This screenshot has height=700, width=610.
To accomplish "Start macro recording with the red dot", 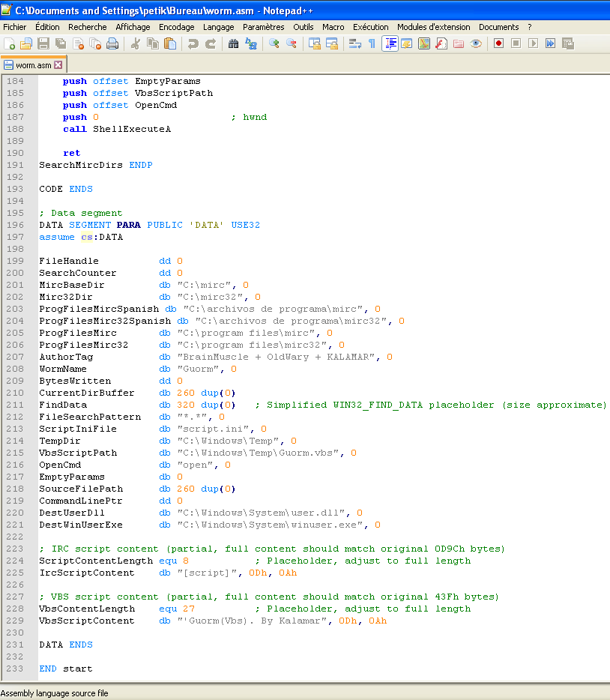I will [x=498, y=43].
